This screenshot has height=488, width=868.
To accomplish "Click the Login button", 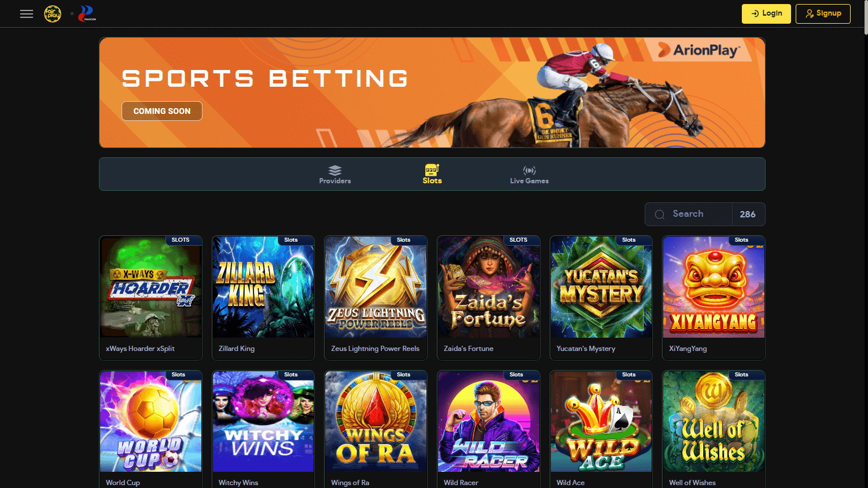I will (x=766, y=14).
